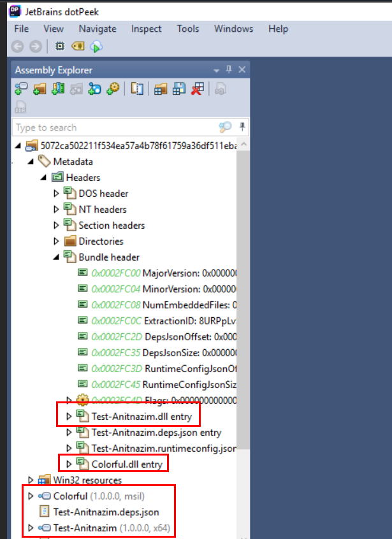Select the Flags gear icon
The height and width of the screenshot is (539, 392).
click(82, 399)
